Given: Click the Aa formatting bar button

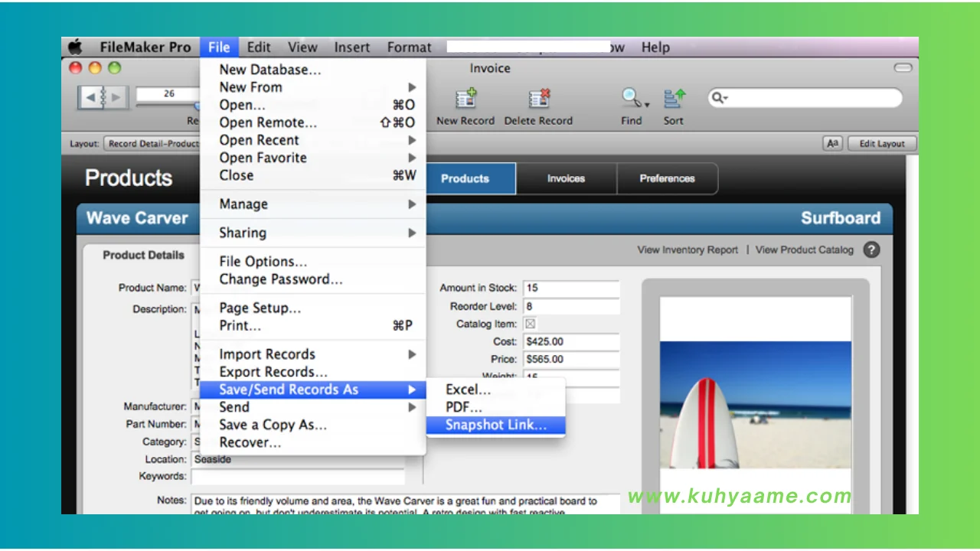Looking at the screenshot, I should [832, 144].
